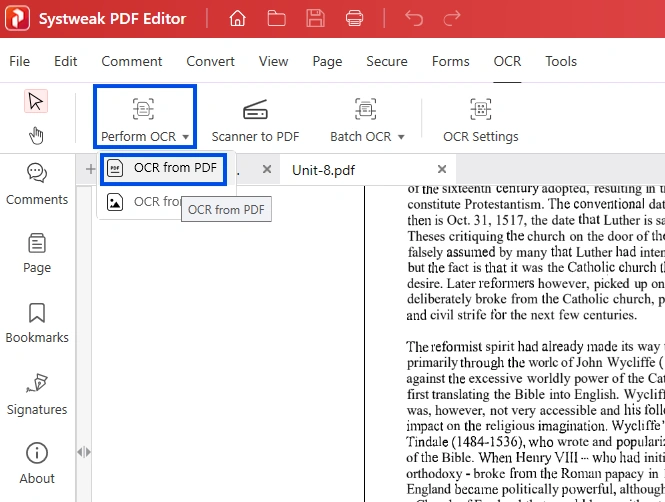
Task: Select the Hand pan tool
Action: 37,135
